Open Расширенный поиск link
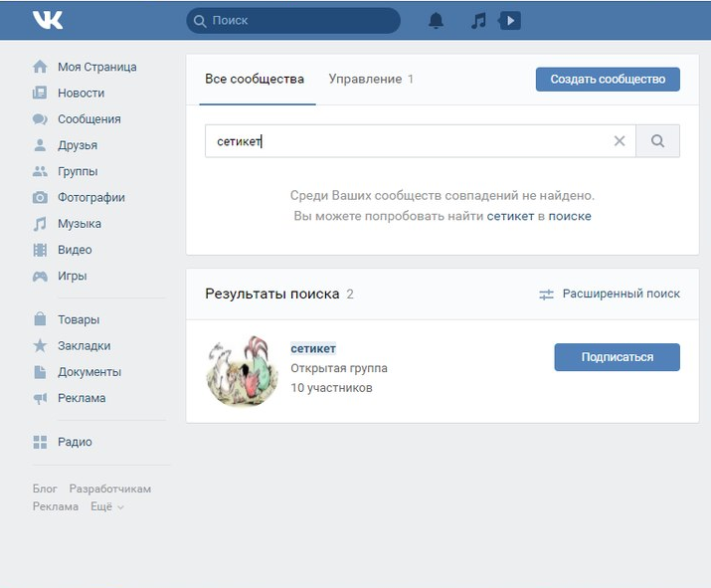Screen dimensions: 711x588 pos(621,294)
